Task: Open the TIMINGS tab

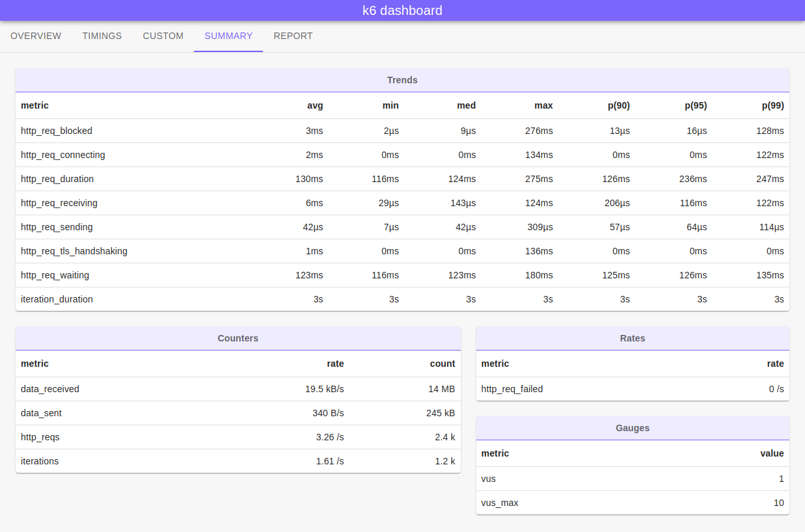Action: 102,36
